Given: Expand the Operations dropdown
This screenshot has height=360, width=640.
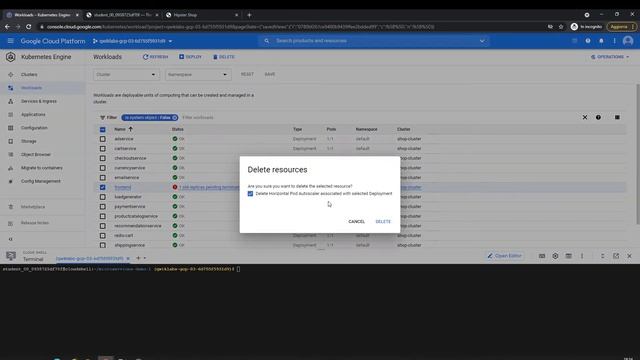Looking at the screenshot, I should click(610, 57).
